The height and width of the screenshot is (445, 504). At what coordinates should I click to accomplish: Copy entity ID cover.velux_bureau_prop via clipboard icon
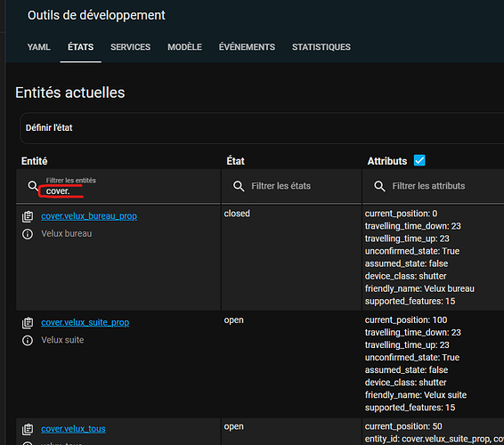[28, 216]
